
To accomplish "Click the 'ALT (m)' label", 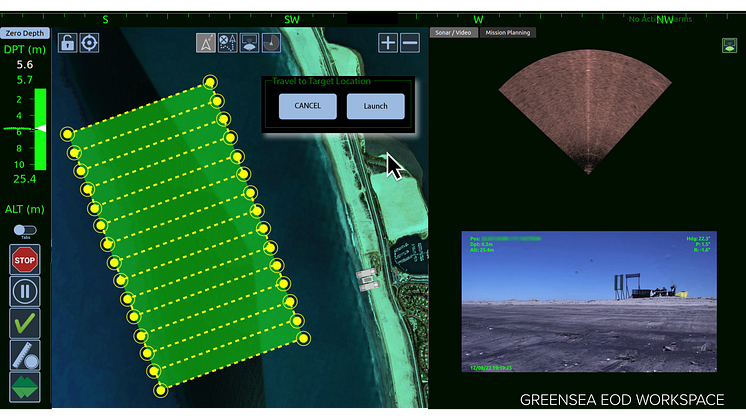I will [x=25, y=209].
